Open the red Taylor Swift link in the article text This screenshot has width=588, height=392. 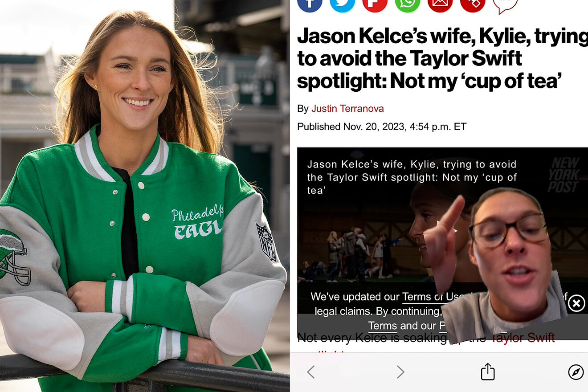pyautogui.click(x=522, y=338)
